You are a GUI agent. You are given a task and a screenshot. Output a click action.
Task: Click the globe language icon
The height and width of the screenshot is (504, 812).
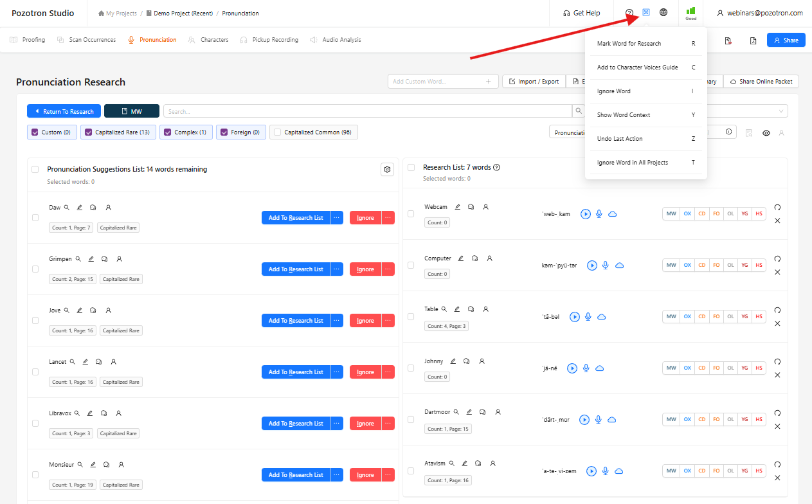pyautogui.click(x=663, y=12)
